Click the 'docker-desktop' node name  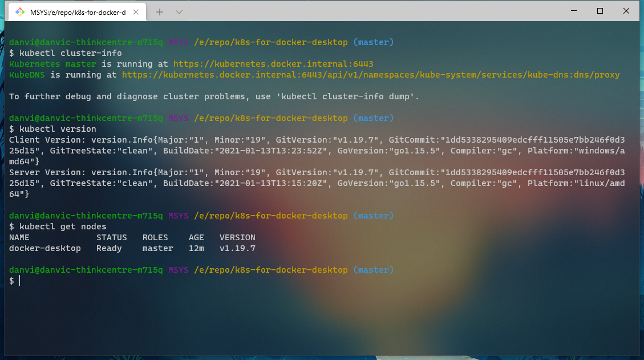44,248
